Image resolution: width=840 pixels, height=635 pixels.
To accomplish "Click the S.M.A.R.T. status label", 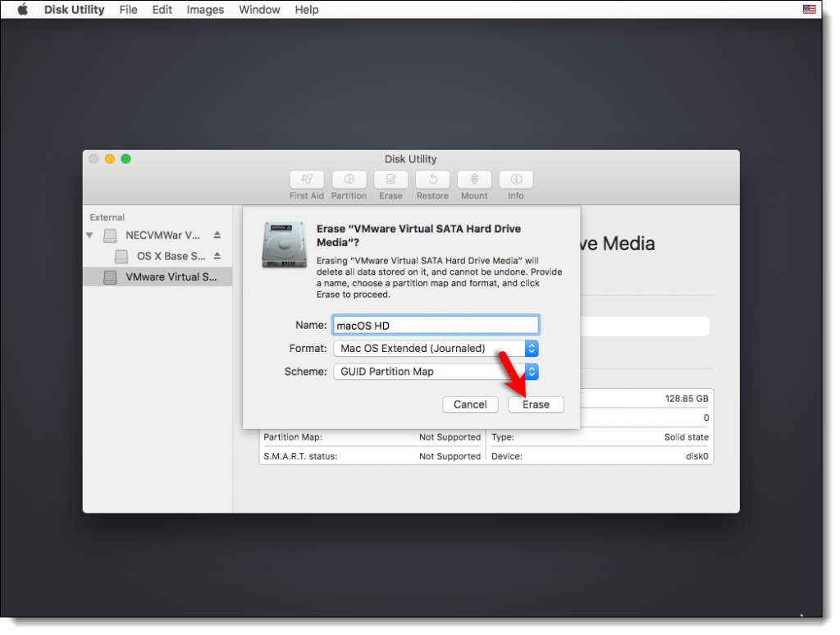I will click(300, 456).
